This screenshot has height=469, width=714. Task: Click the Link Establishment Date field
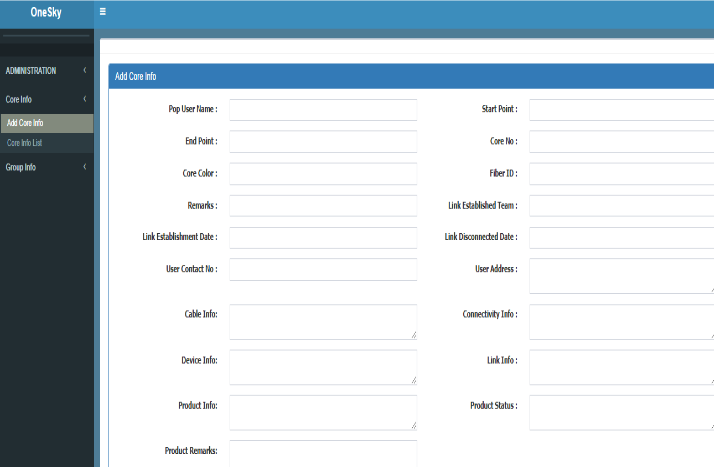pos(322,238)
